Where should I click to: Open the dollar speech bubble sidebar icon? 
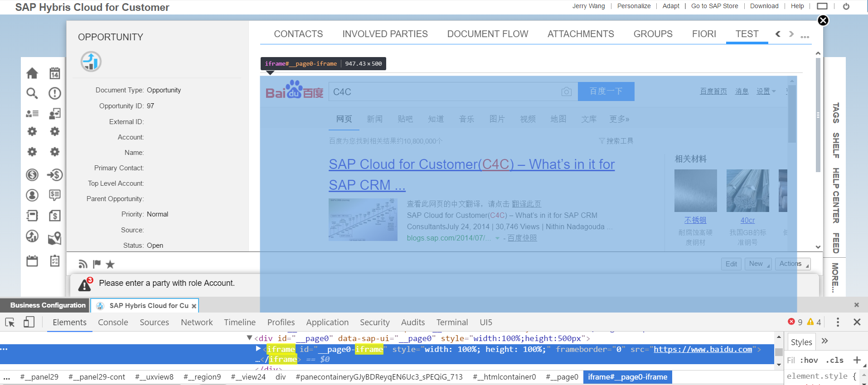(x=55, y=195)
